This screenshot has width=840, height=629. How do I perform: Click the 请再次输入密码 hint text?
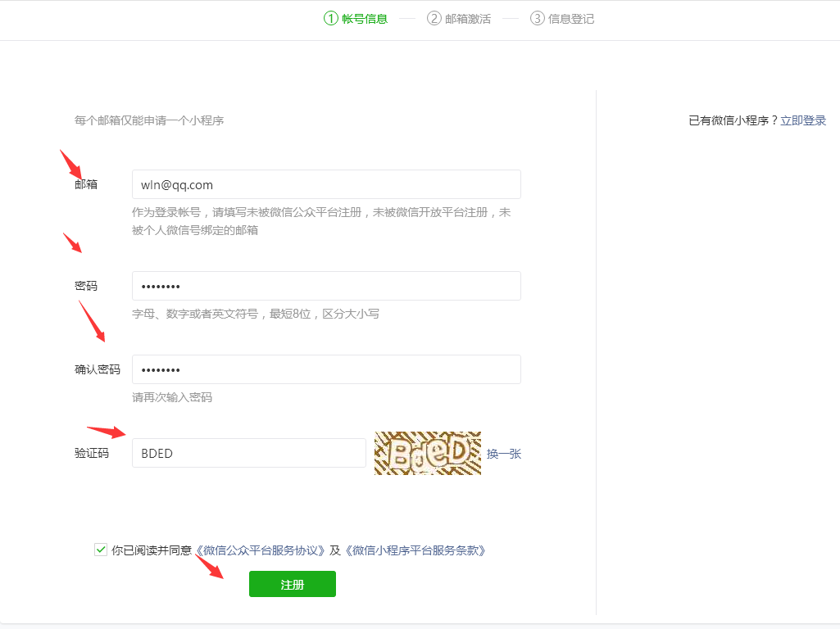pos(172,397)
